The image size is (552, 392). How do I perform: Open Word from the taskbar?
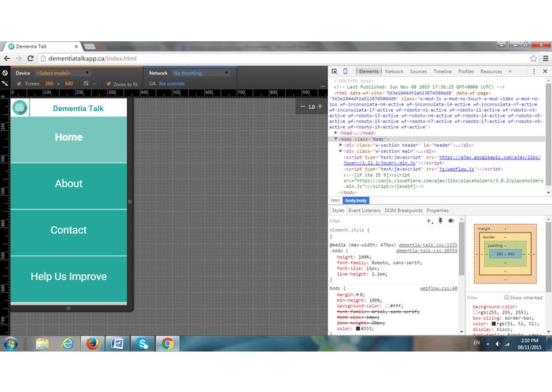click(x=118, y=344)
